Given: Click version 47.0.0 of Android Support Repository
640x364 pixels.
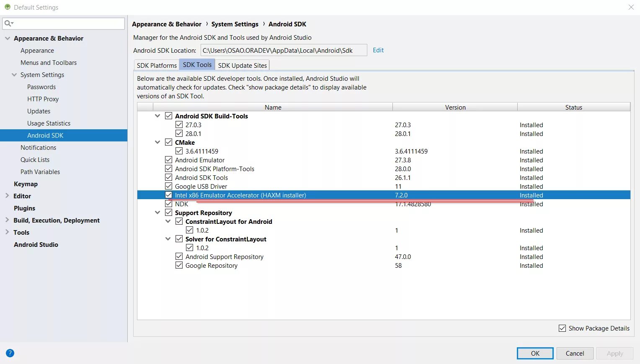Looking at the screenshot, I should click(403, 256).
